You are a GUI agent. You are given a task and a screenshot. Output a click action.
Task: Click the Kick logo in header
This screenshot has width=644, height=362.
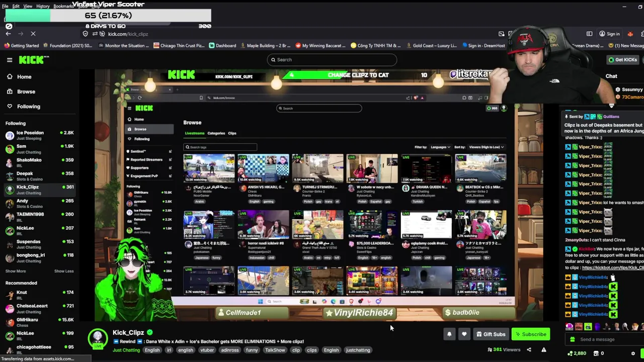point(34,60)
